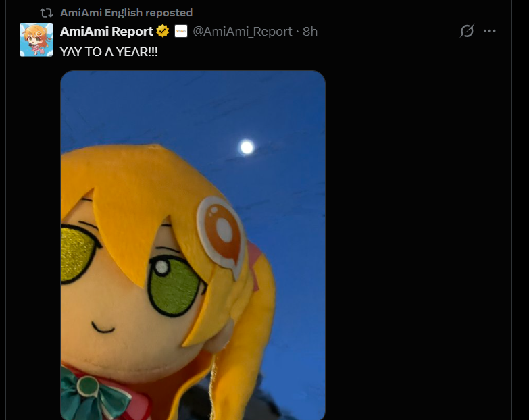Open the three-dot More options menu
This screenshot has width=529, height=420.
tap(490, 31)
